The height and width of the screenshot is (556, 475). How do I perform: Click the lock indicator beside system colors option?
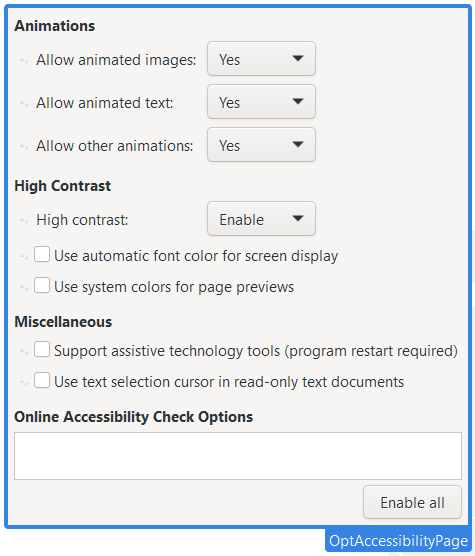(x=24, y=287)
